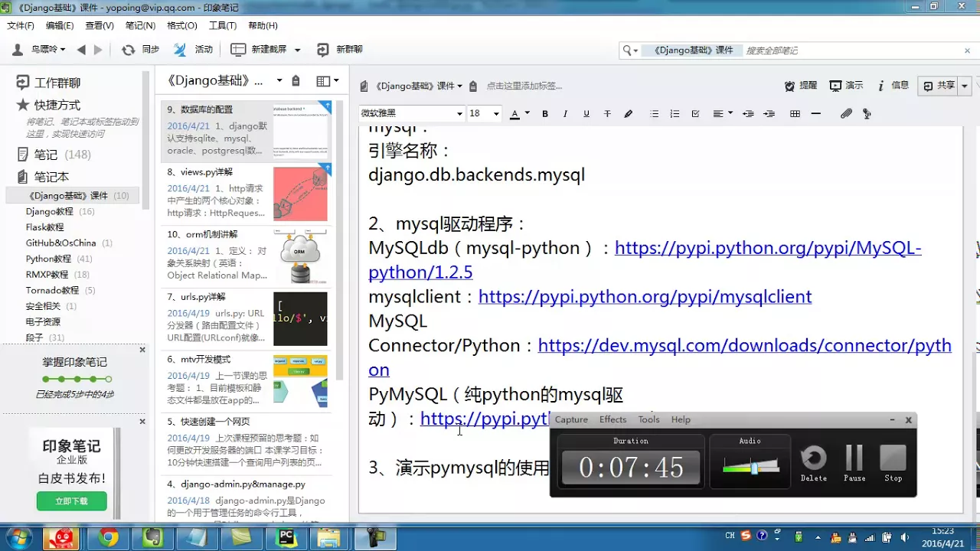
Task: Click the tag field 点击这里添加标签
Action: pyautogui.click(x=524, y=86)
